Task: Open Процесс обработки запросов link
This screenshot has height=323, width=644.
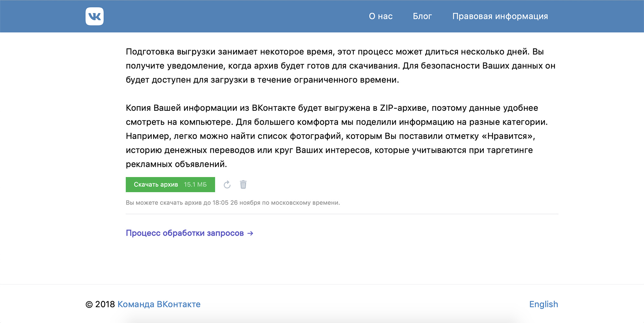Action: pos(190,233)
